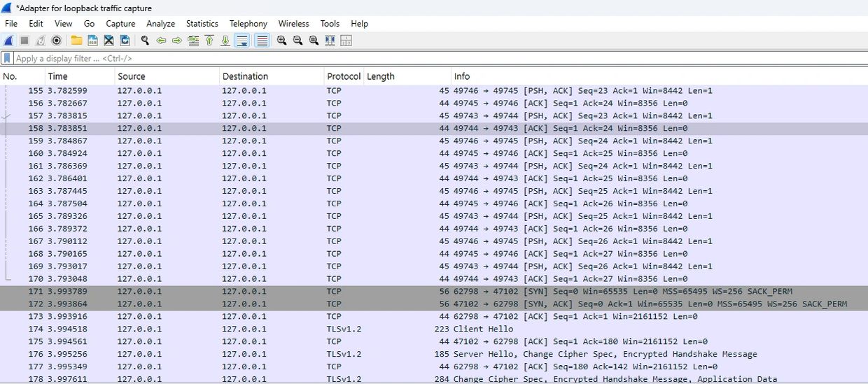Close this capture file
This screenshot has height=384, width=868.
108,41
